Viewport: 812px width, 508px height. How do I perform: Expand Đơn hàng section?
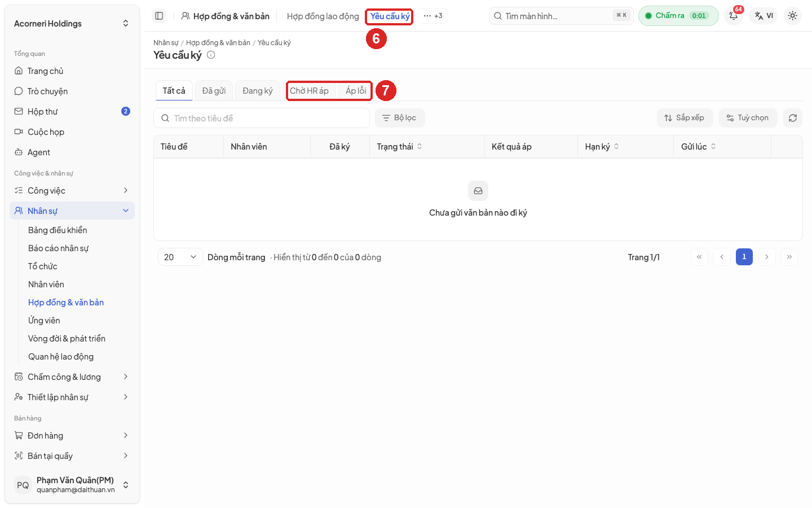pos(72,436)
